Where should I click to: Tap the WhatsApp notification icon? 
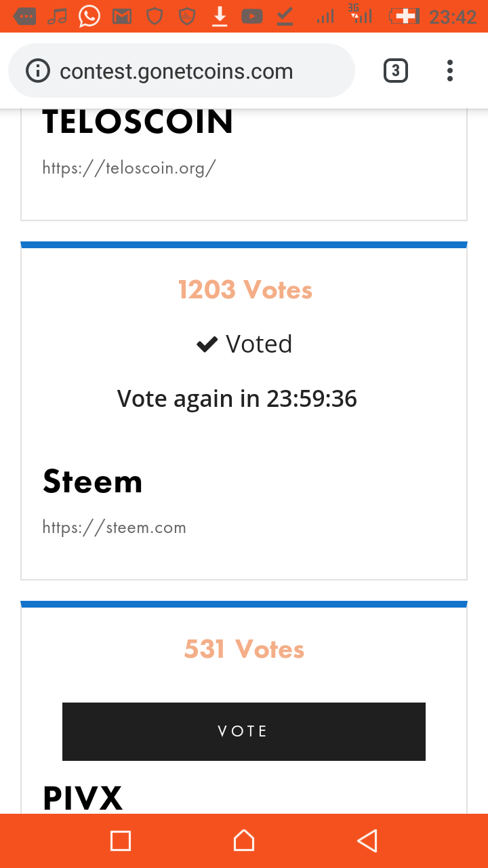click(89, 16)
